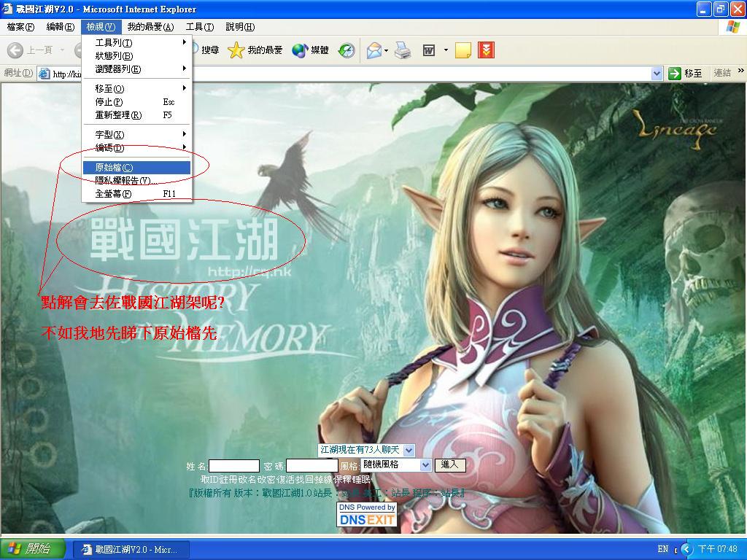Click the Print icon in the toolbar
The image size is (747, 560).
click(x=403, y=50)
